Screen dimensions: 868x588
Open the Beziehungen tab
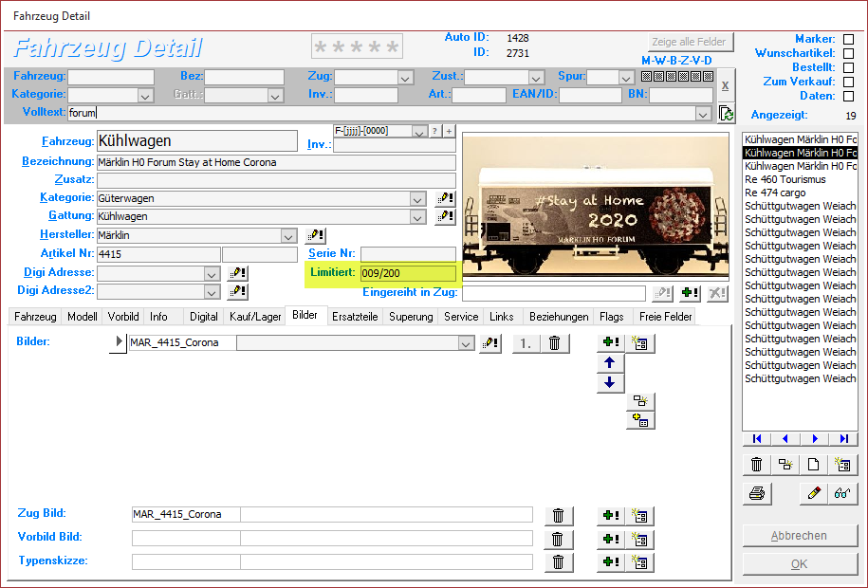(559, 317)
